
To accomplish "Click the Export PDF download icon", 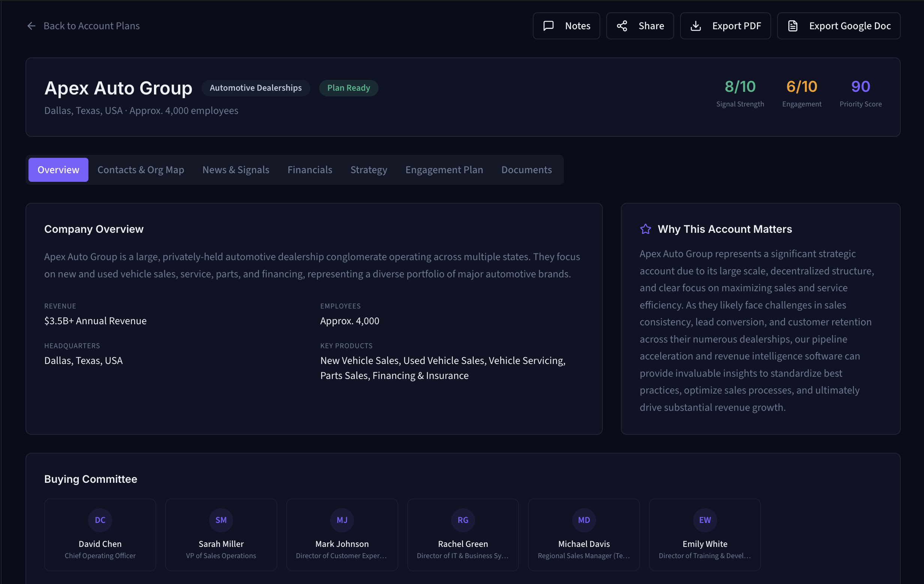I will point(695,26).
